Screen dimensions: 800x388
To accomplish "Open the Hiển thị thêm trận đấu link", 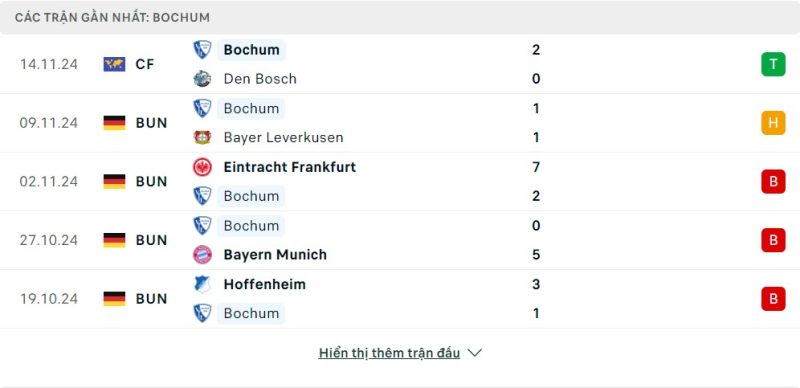I will [x=389, y=353].
